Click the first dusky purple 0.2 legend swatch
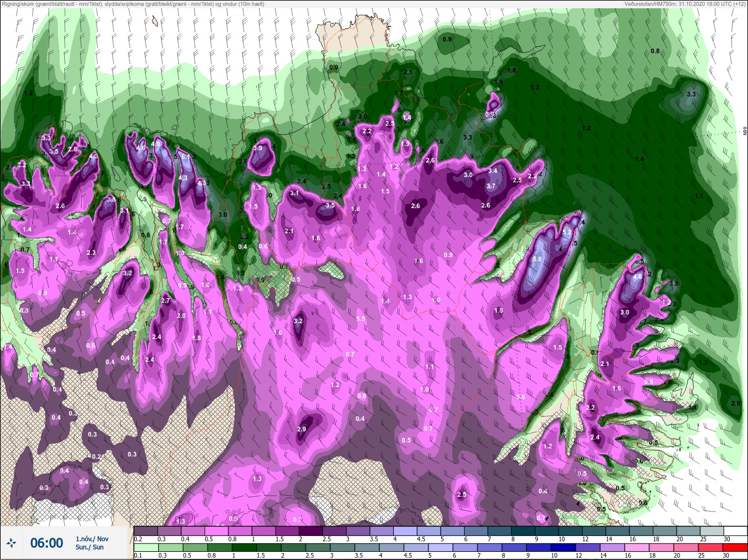748x560 pixels. [x=146, y=531]
